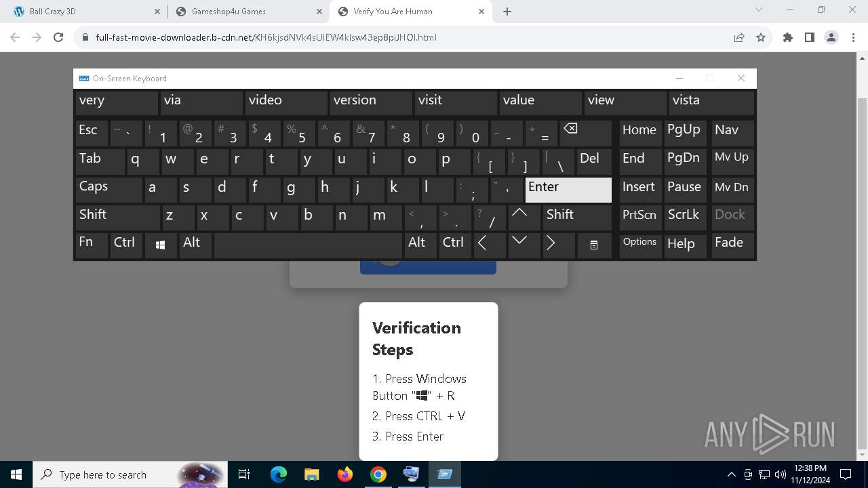Screen dimensions: 868x488
Task: Launch Microsoft Edge from the taskbar
Action: pos(279,474)
